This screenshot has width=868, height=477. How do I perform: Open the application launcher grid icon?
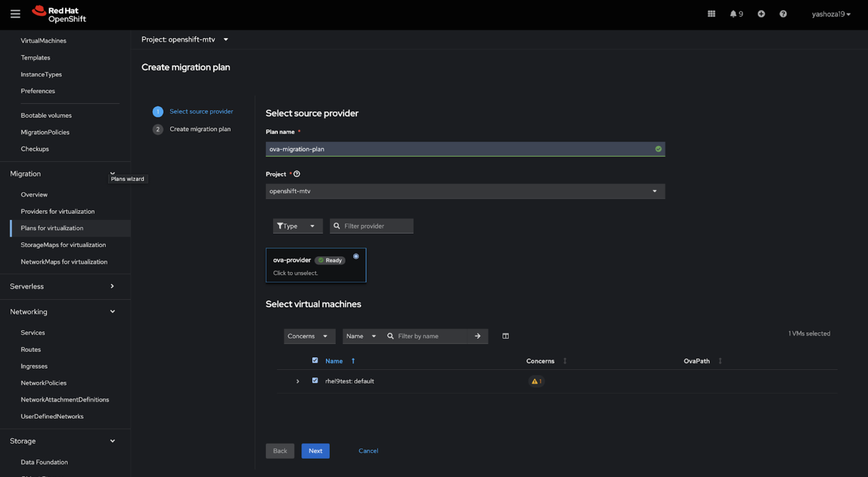click(711, 14)
